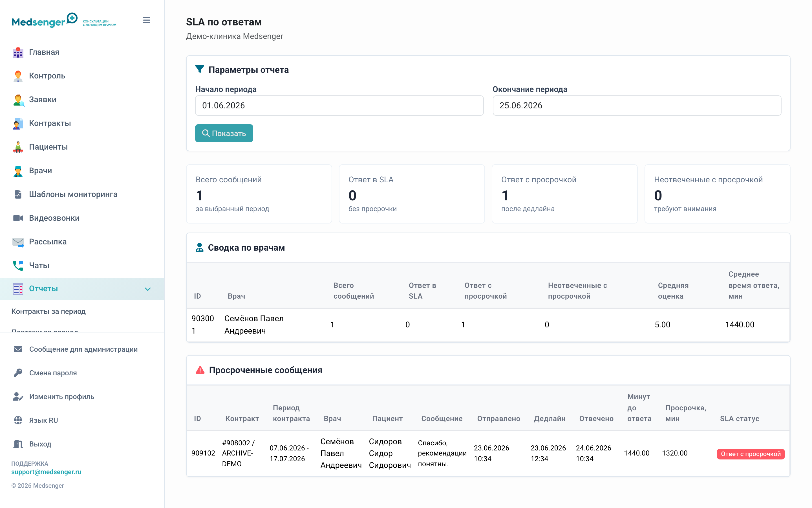Screen dimensions: 812x508
Task: Click the Показать button
Action: click(x=224, y=133)
